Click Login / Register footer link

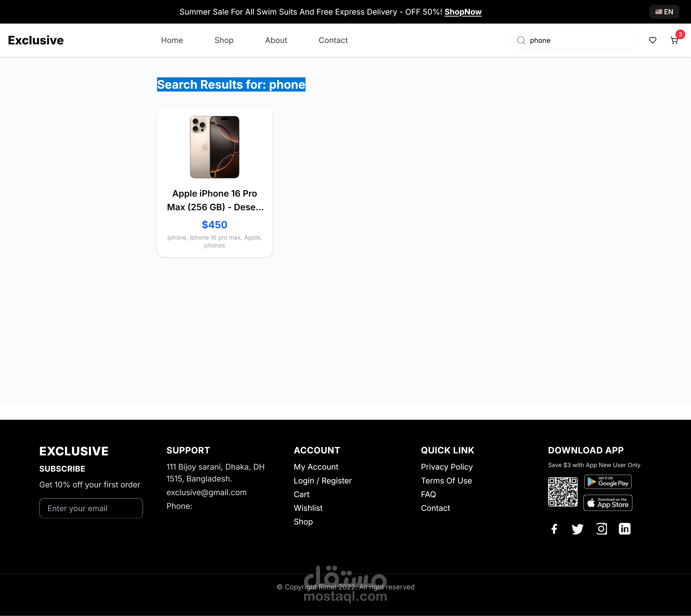click(323, 481)
